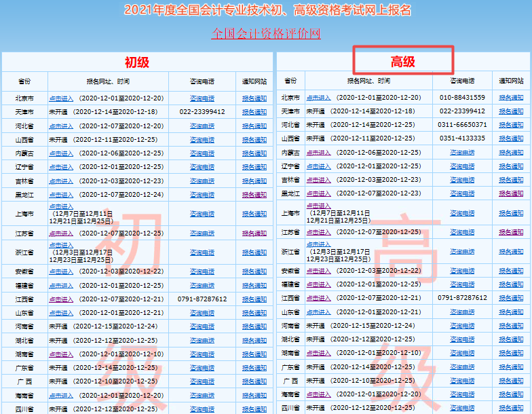Open 点击进入 for 湖南省 in 初级 table

point(61,354)
